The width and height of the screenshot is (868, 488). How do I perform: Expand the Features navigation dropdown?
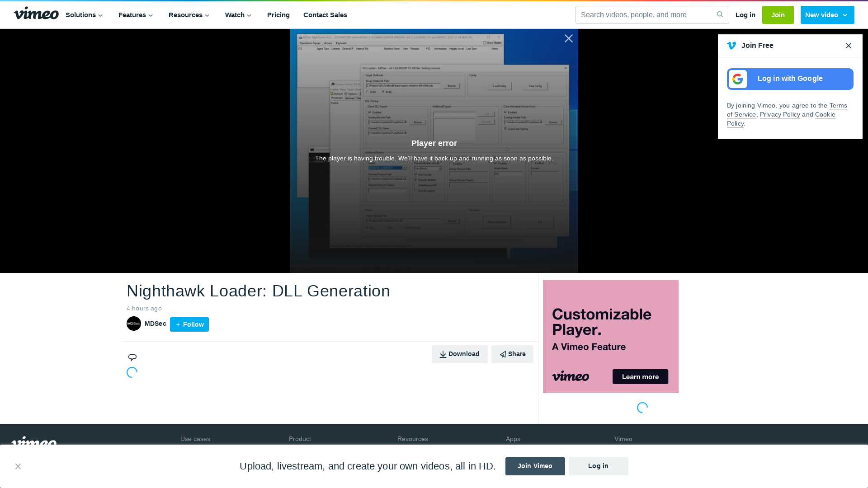(136, 15)
